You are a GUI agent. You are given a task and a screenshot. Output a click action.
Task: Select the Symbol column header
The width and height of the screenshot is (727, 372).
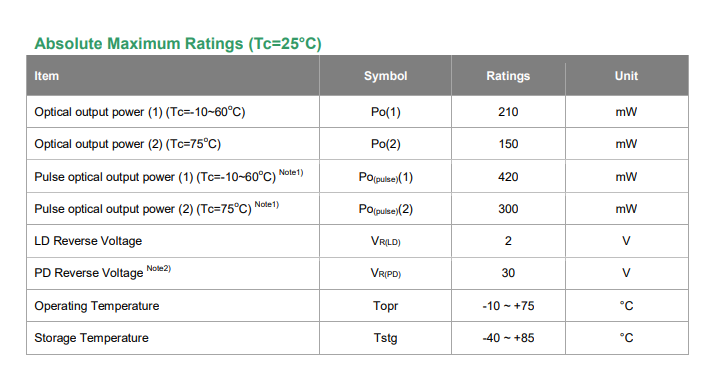pyautogui.click(x=385, y=76)
